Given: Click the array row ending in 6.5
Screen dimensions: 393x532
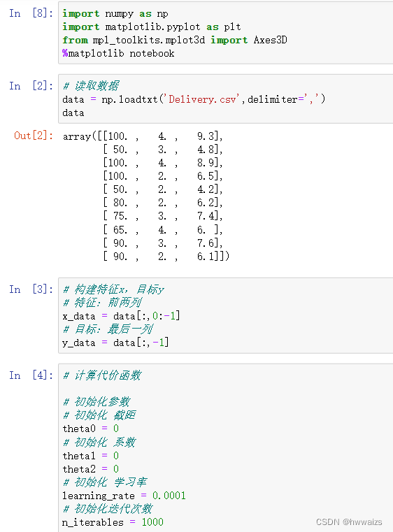Looking at the screenshot, I should coord(163,176).
